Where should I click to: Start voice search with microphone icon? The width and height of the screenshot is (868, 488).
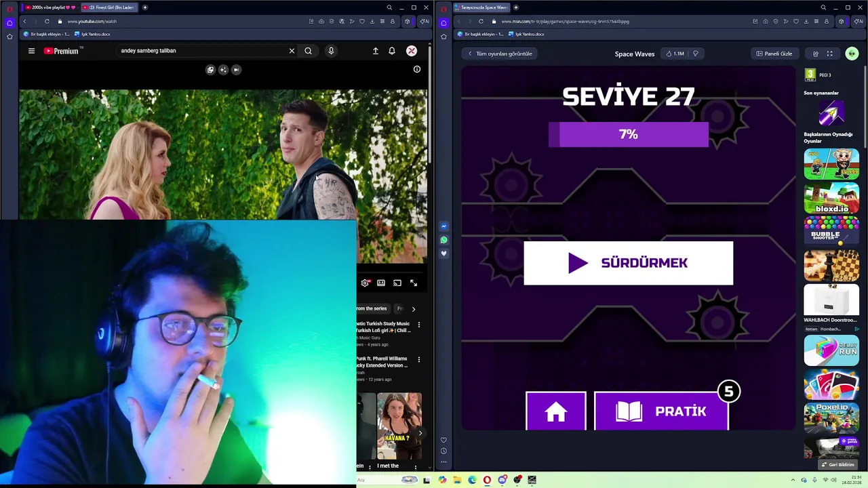tap(331, 51)
